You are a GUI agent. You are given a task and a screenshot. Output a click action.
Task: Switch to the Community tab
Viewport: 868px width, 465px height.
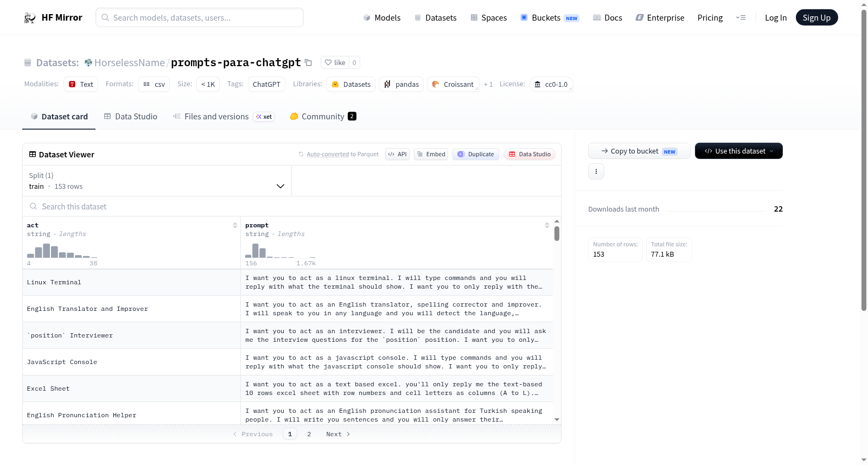pos(323,116)
